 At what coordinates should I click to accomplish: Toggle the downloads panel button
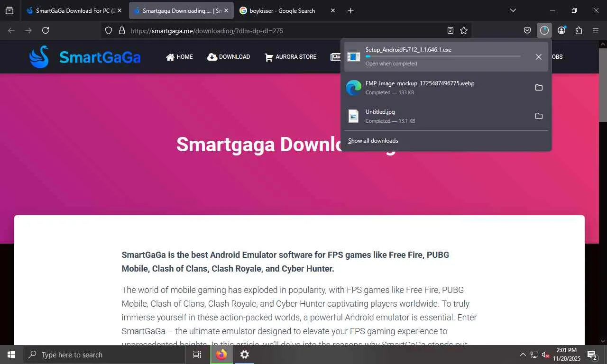[544, 30]
